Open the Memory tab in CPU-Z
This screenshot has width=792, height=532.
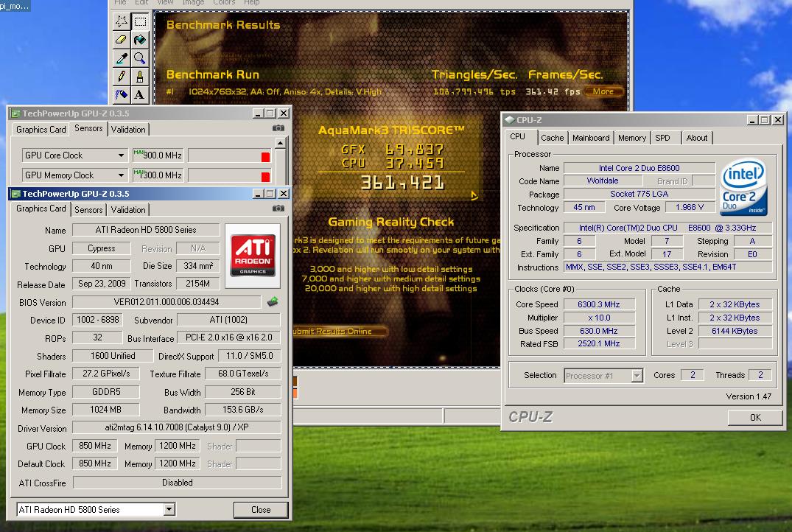[x=632, y=137]
